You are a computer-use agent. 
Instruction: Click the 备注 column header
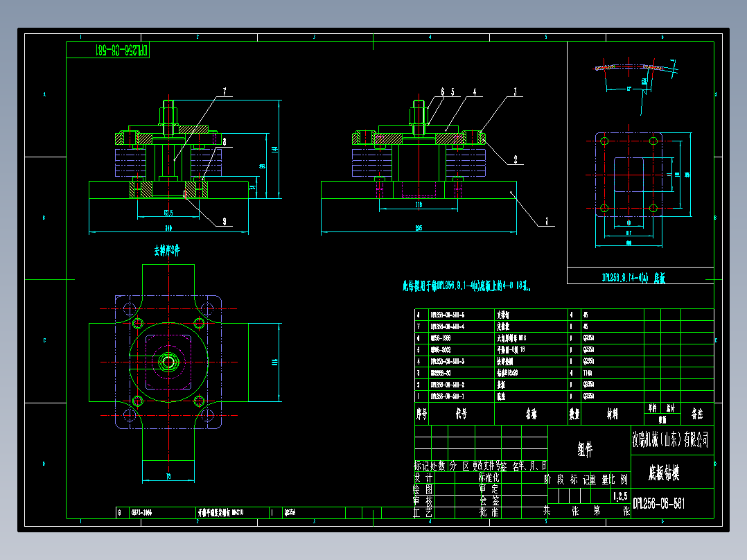coord(697,414)
